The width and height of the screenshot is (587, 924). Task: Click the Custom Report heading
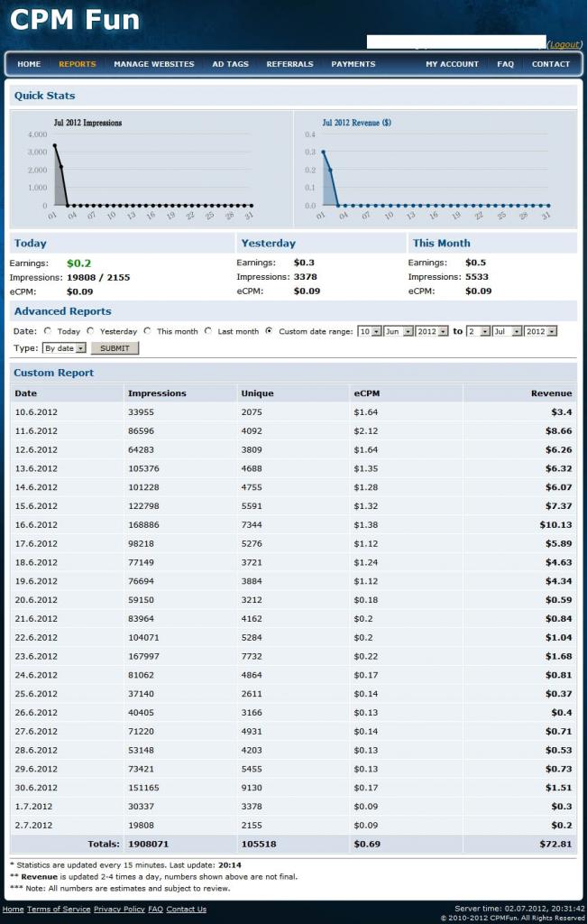(x=53, y=373)
